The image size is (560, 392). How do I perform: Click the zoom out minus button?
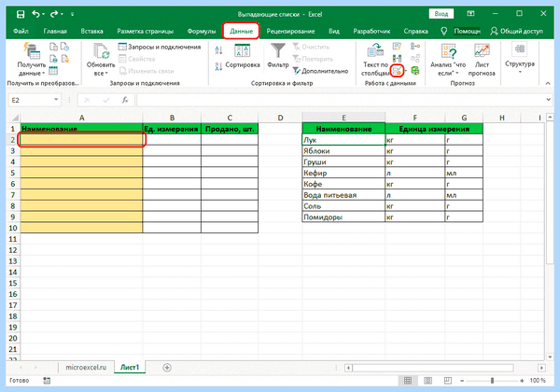[x=462, y=381]
